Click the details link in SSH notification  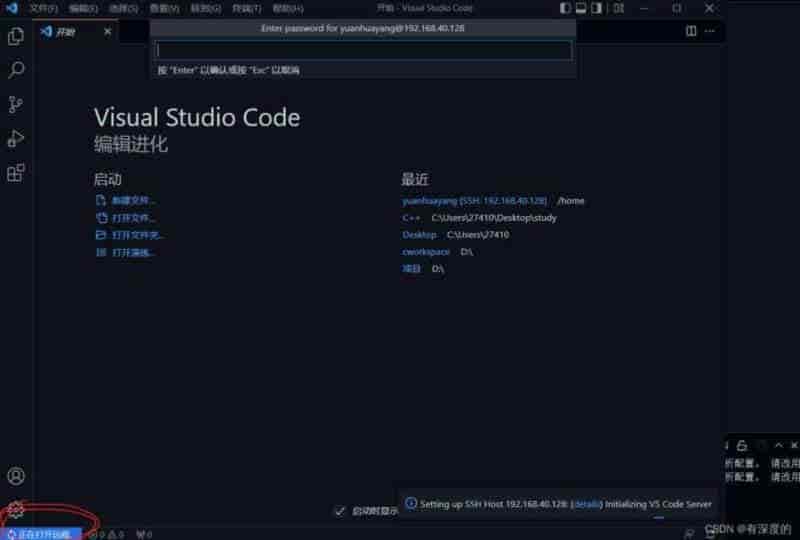(586, 504)
